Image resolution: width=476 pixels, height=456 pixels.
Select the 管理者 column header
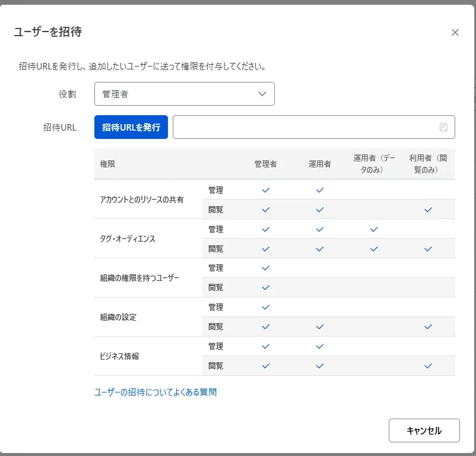(265, 164)
